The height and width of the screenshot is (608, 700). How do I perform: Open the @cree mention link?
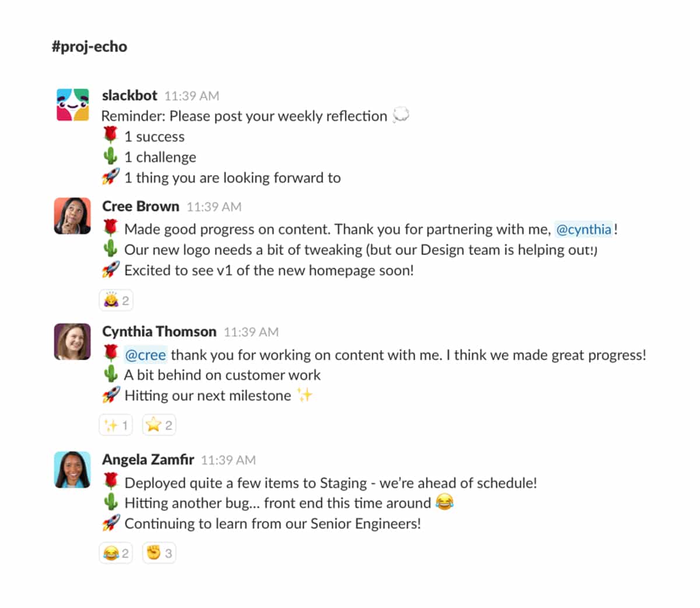[145, 355]
